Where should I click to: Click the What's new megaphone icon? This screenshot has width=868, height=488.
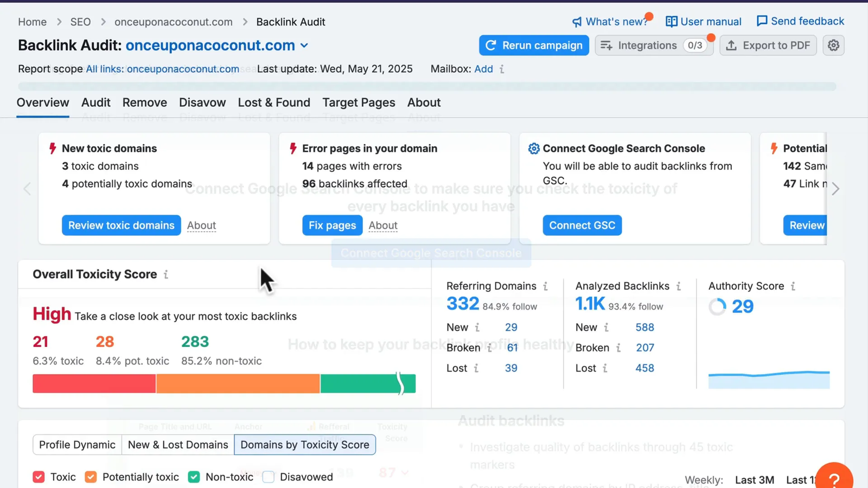click(577, 22)
